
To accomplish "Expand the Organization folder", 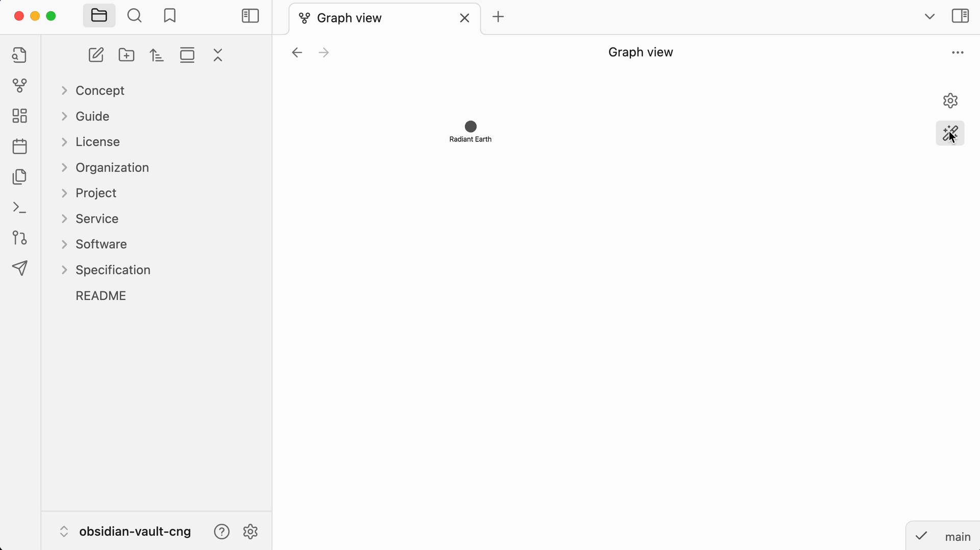I will tap(64, 168).
